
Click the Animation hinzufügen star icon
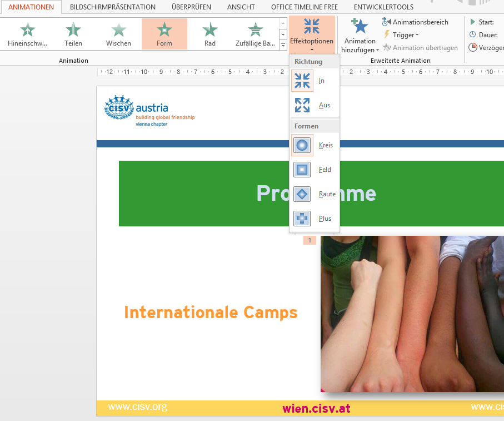pos(360,26)
